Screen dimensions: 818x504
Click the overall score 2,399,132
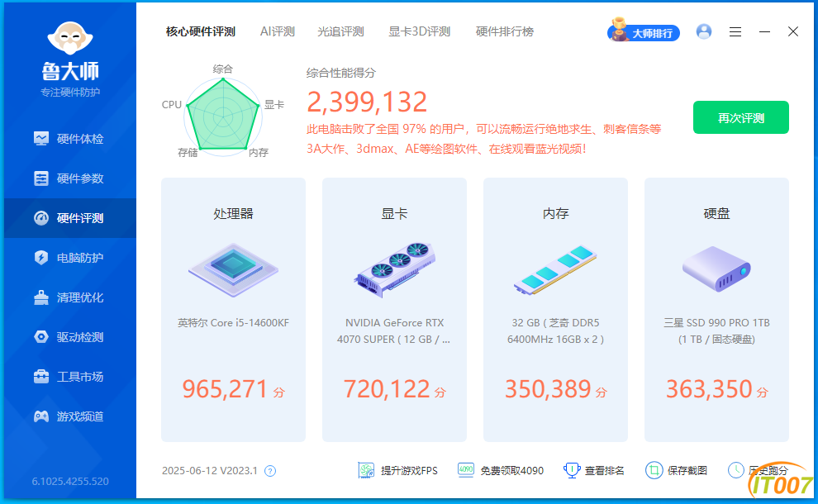(x=367, y=102)
